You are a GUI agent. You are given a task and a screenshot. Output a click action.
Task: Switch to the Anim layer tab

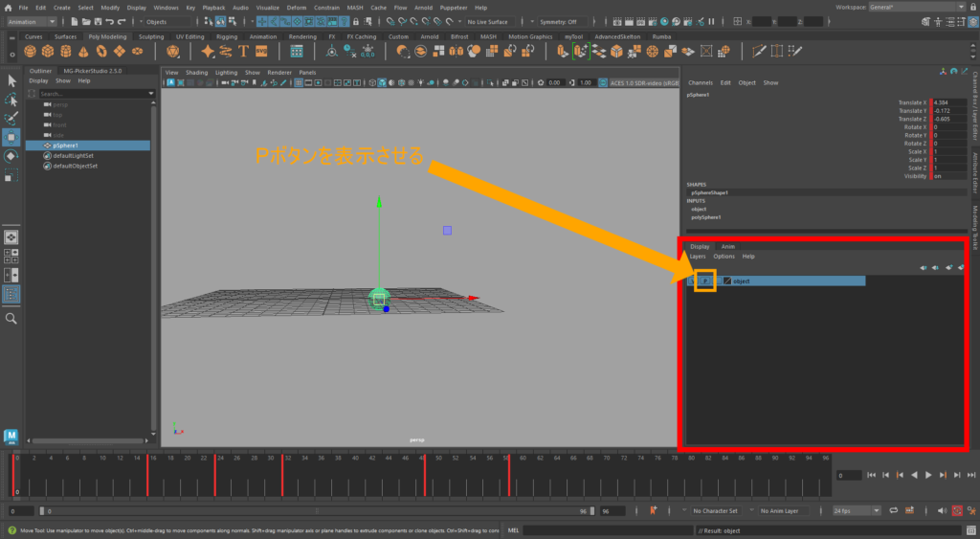[x=727, y=246]
